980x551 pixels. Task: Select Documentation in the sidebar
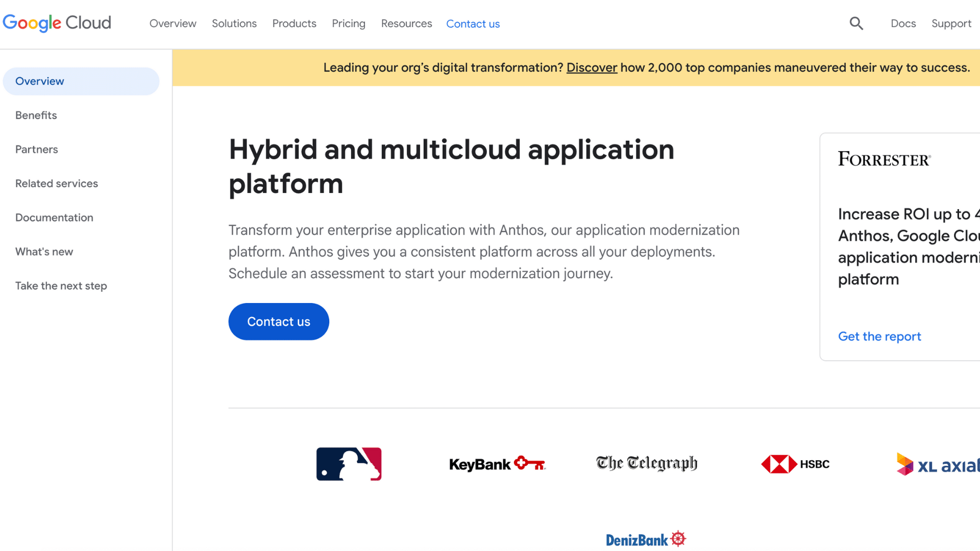point(54,217)
